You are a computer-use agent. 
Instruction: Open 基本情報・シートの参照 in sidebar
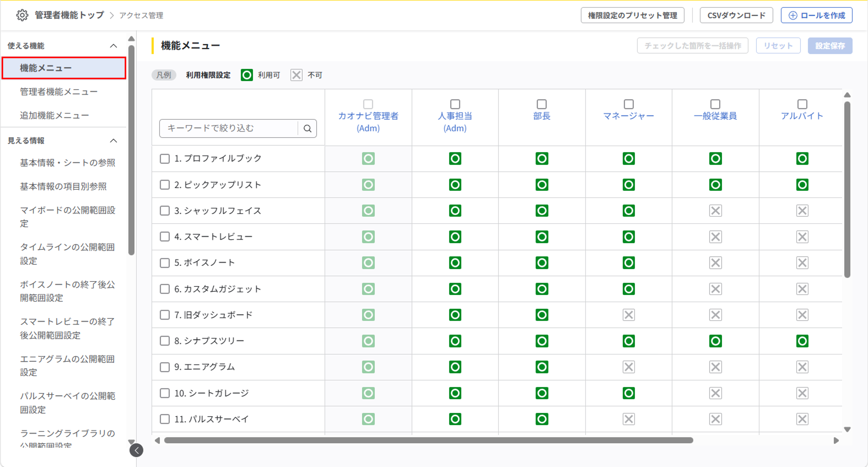click(67, 163)
